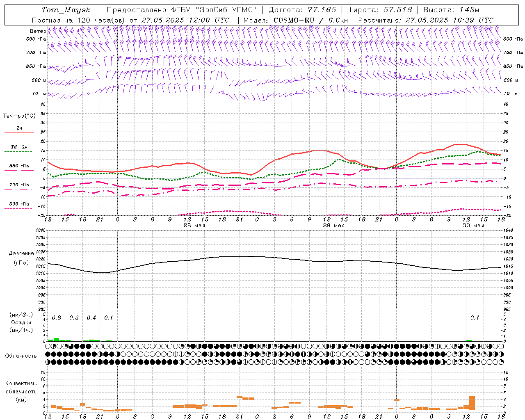The height and width of the screenshot is (420, 525).
Task: Click the 30 мая date label
Action: pyautogui.click(x=473, y=226)
